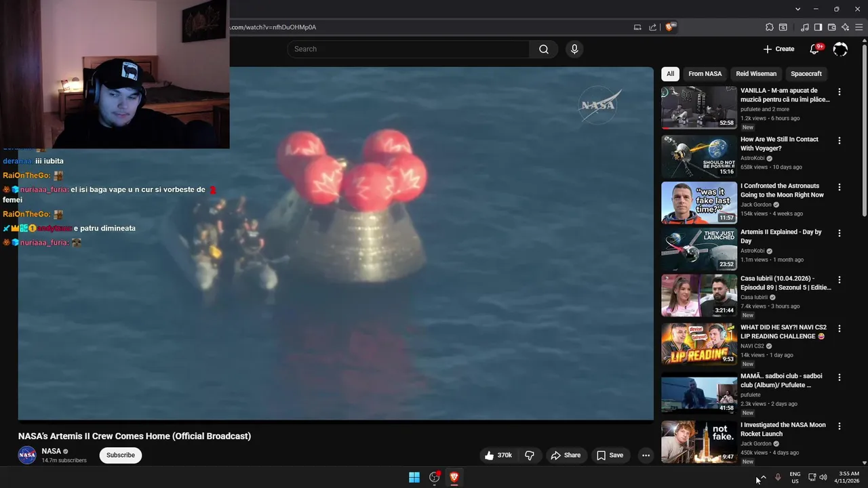The image size is (868, 488).
Task: Select the Spacecraft filter chip
Action: (806, 74)
